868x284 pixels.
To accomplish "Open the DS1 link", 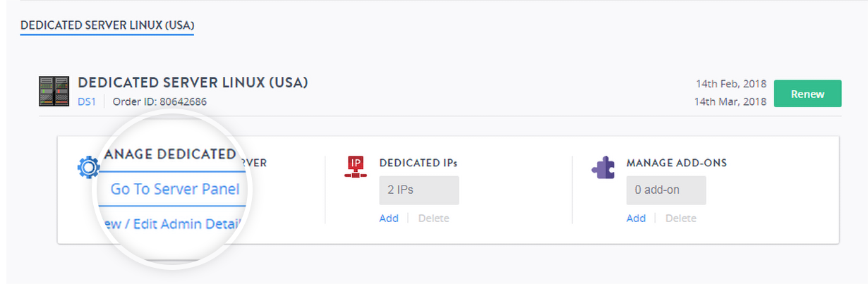I will (85, 101).
